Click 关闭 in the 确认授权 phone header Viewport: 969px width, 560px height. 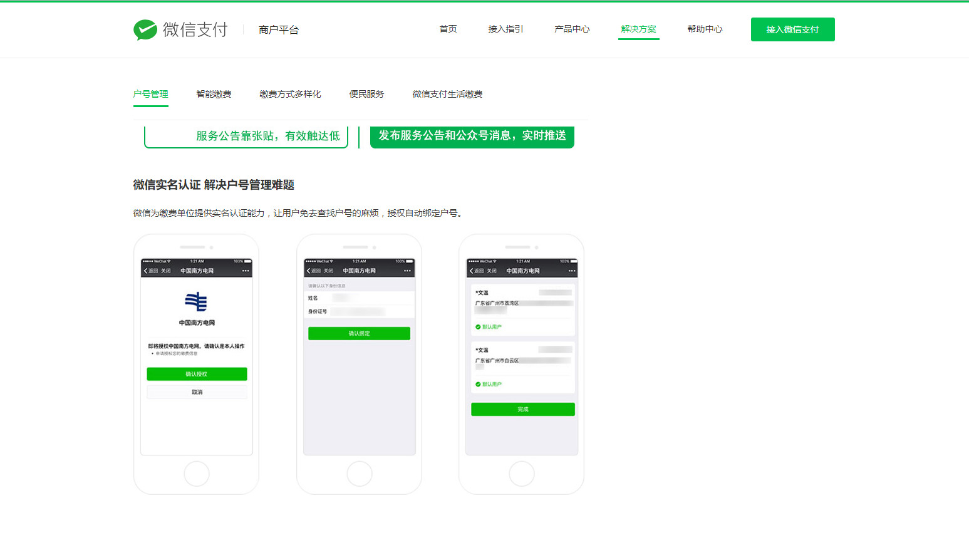coord(166,271)
